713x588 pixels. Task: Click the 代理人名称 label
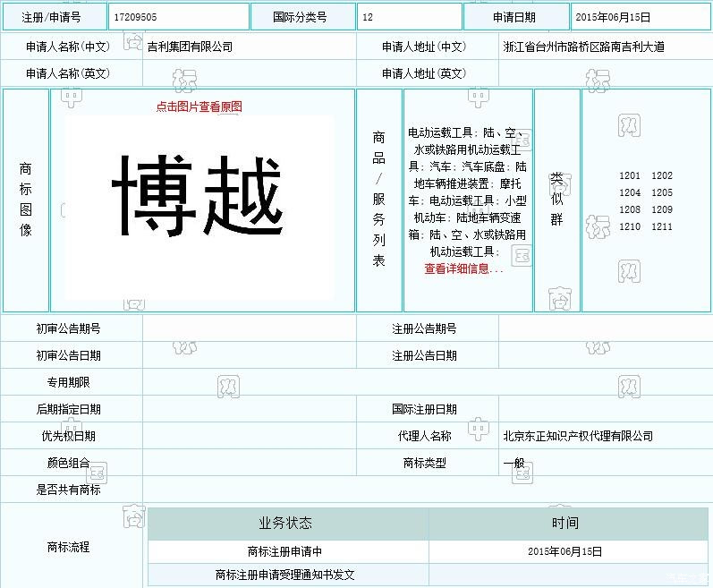pyautogui.click(x=424, y=436)
